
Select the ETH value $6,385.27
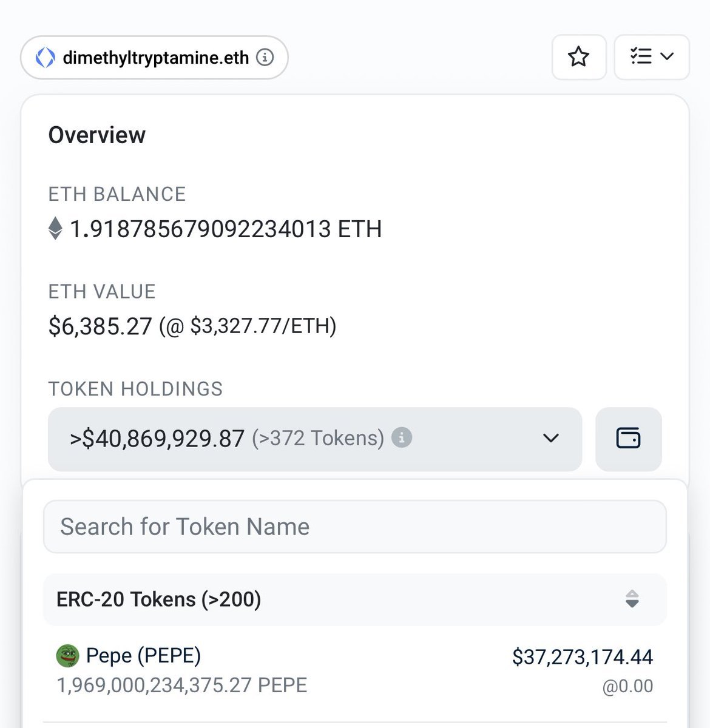coord(100,326)
